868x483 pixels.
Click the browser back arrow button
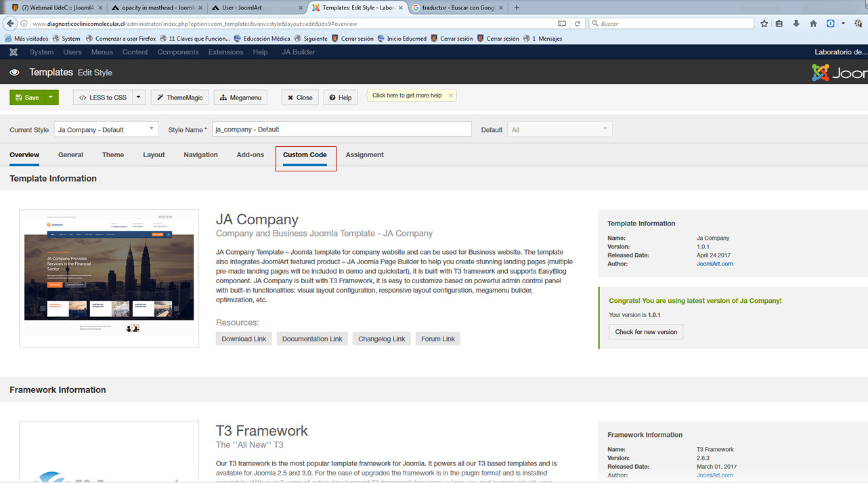coord(10,24)
